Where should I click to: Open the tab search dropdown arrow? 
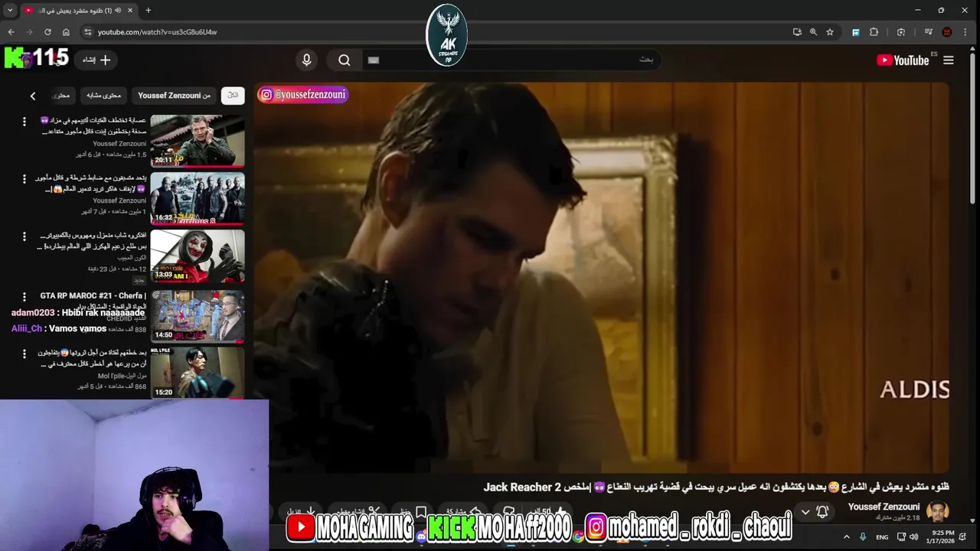10,10
